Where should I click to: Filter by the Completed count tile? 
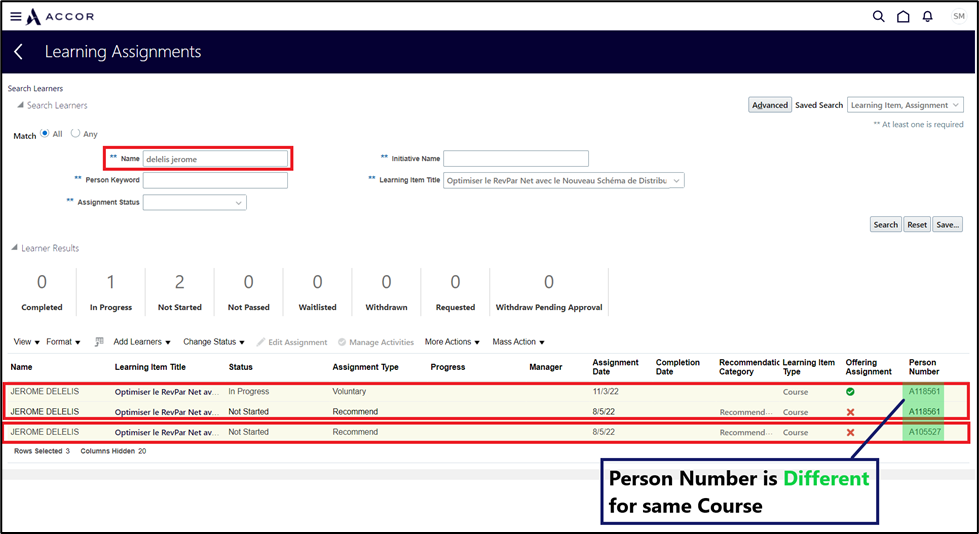[x=42, y=292]
